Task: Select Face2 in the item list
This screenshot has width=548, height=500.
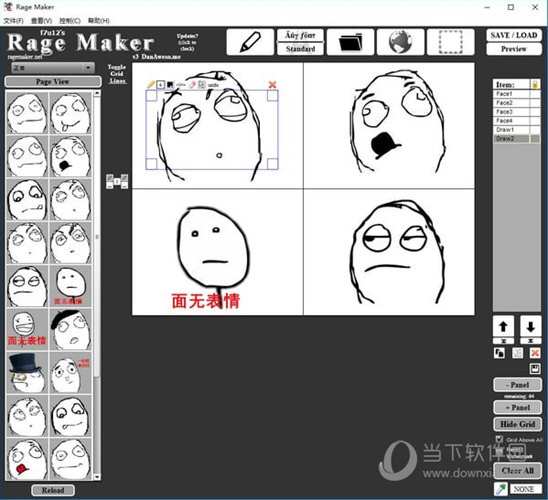Action: point(516,103)
